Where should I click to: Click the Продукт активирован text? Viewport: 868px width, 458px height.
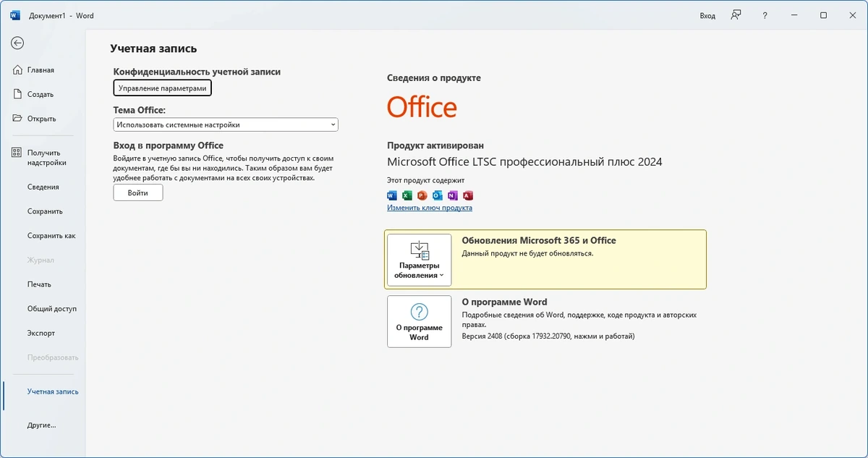tap(435, 145)
